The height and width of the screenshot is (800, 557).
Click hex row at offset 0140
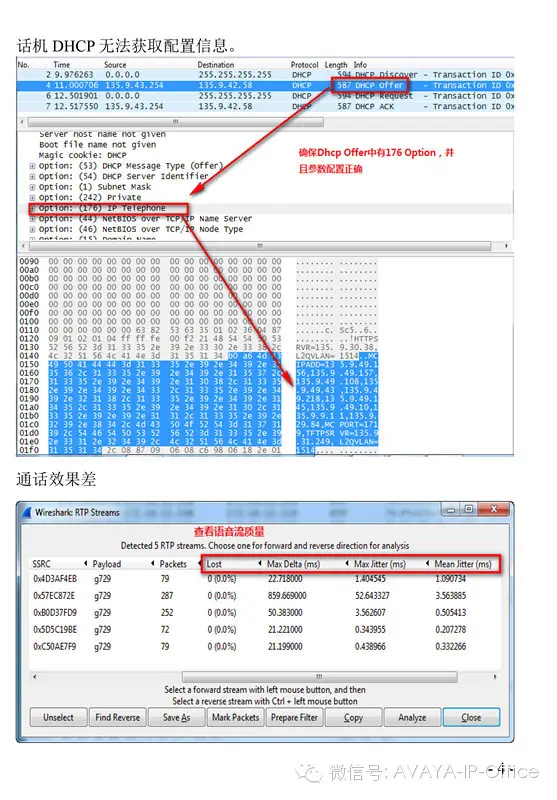[x=199, y=356]
